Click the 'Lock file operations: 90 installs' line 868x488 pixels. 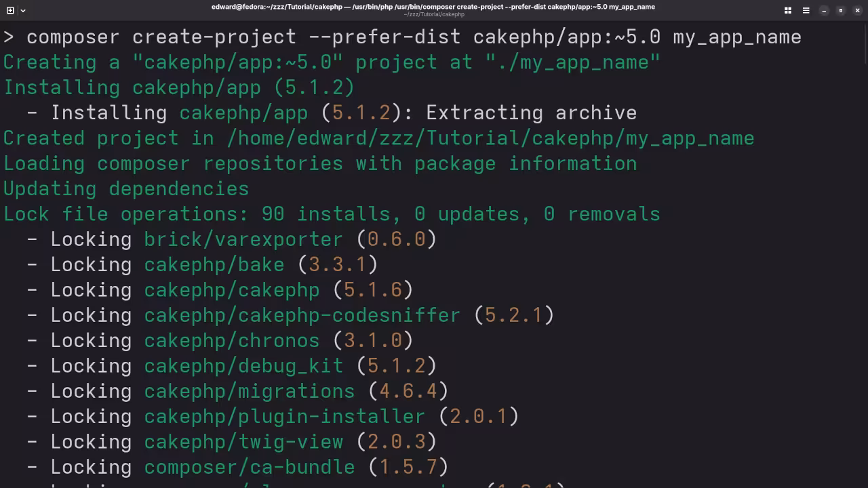(332, 214)
